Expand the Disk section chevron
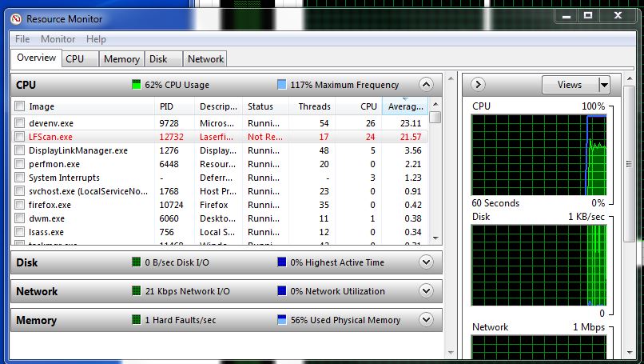 [x=427, y=262]
